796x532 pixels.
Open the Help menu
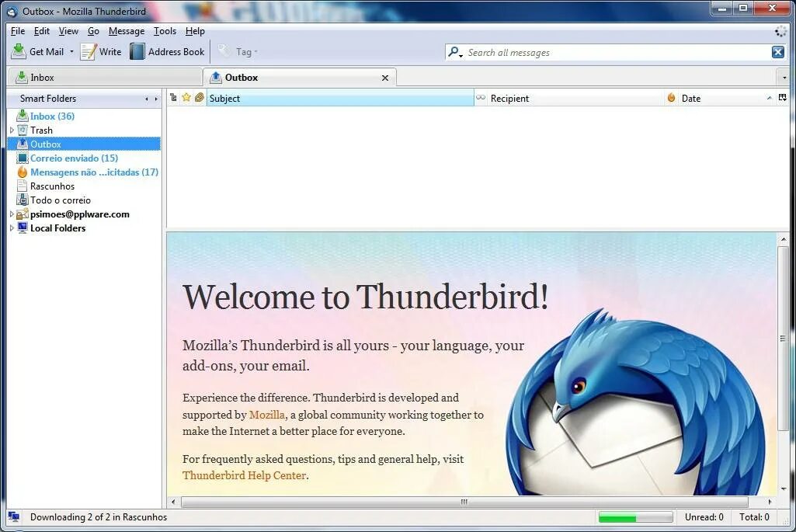click(x=195, y=31)
